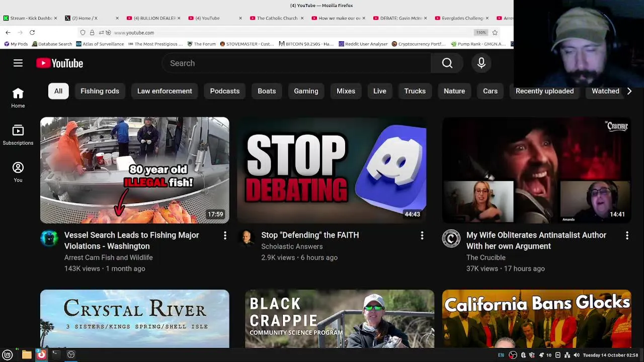Open Subscriptions in the sidebar

tap(18, 135)
